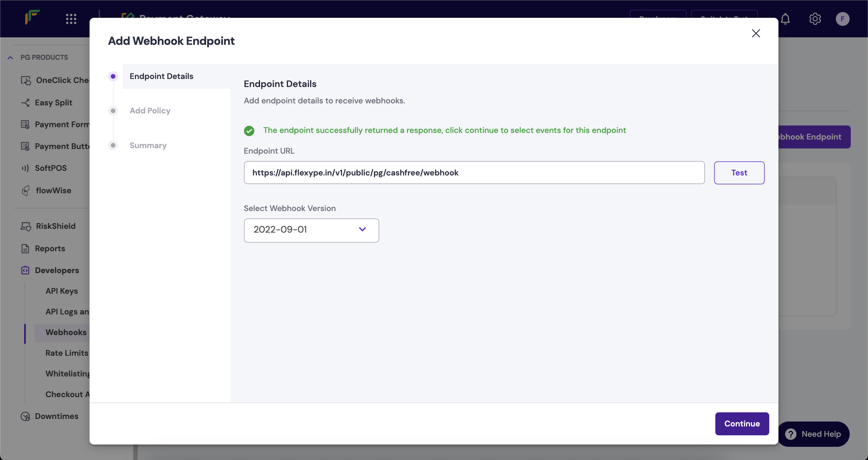Click into the Endpoint URL field
The image size is (868, 460).
474,173
